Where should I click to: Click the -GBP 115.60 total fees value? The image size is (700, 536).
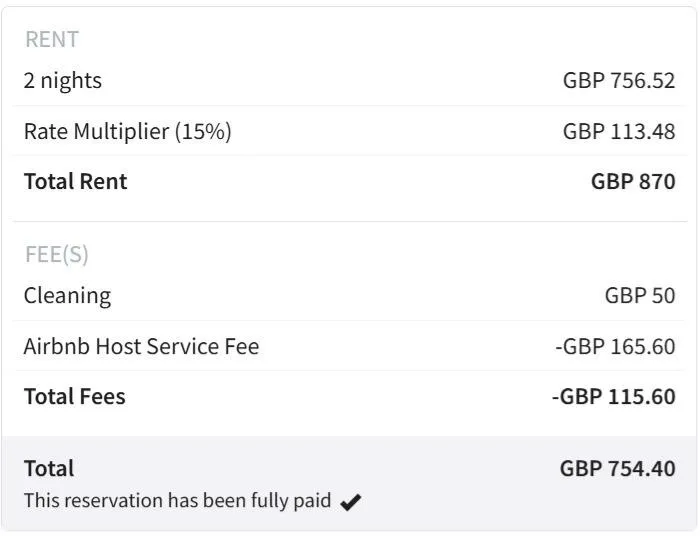[x=614, y=396]
